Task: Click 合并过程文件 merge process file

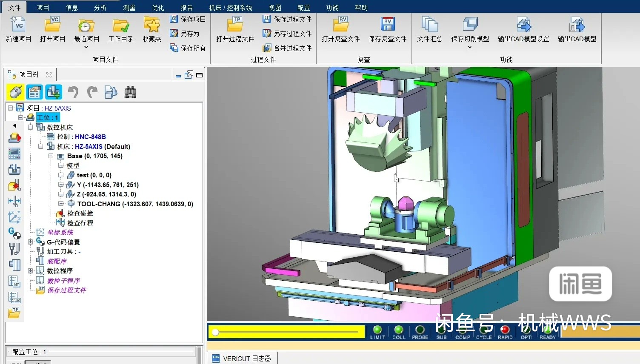Action: point(287,48)
